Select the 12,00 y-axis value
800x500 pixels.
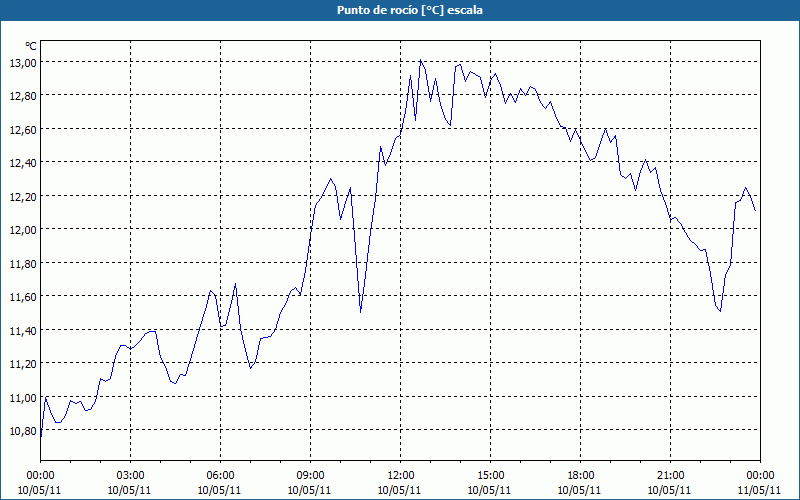(x=23, y=229)
